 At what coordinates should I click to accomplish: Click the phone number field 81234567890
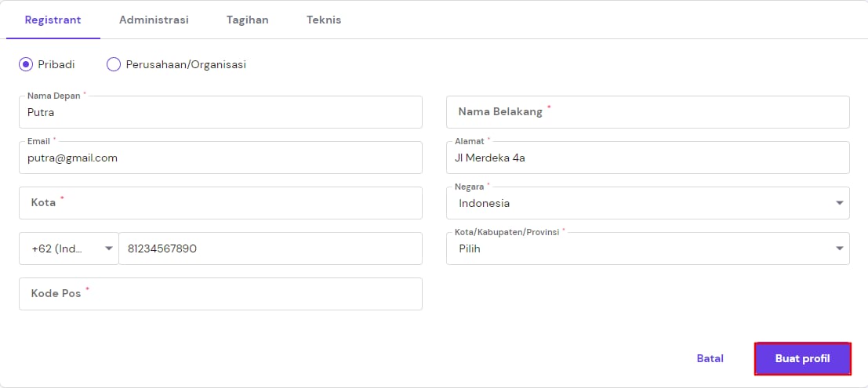(x=270, y=248)
